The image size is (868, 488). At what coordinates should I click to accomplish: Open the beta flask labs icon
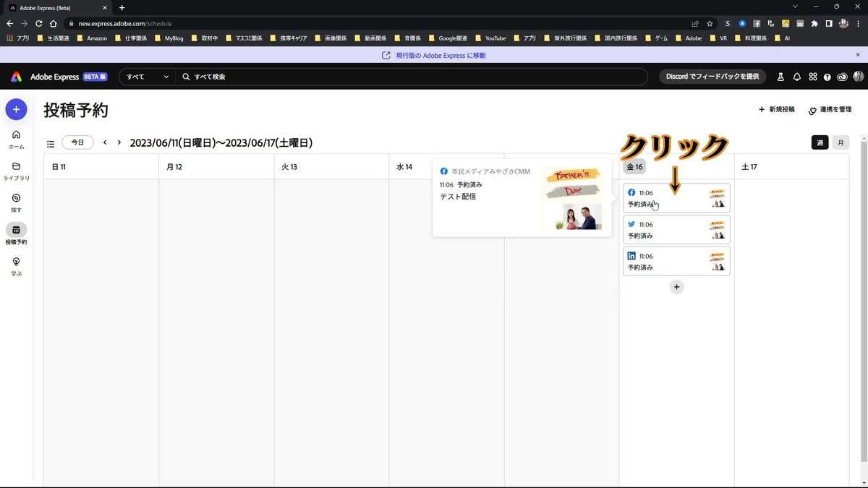click(x=780, y=77)
